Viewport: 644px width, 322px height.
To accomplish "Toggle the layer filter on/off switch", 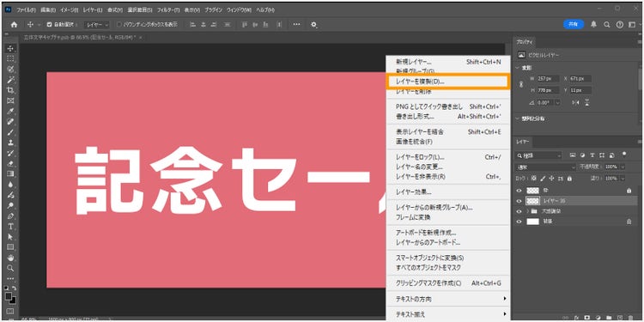I will (625, 155).
